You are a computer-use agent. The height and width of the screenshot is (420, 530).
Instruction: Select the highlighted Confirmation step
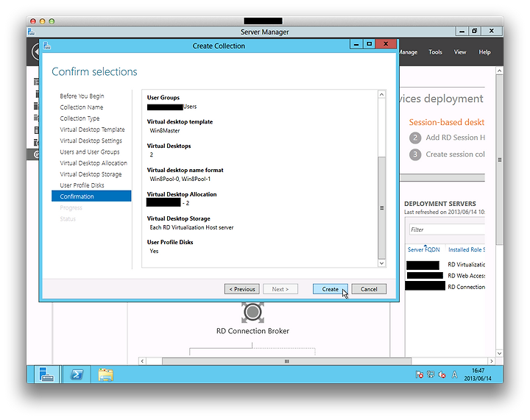tap(91, 196)
